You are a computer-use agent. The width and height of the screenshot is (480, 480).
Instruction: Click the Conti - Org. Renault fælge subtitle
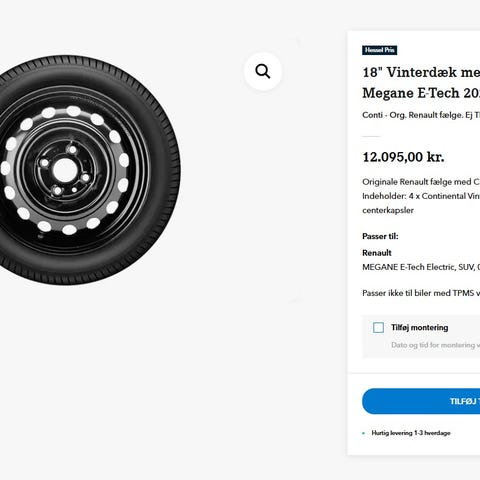(x=421, y=115)
